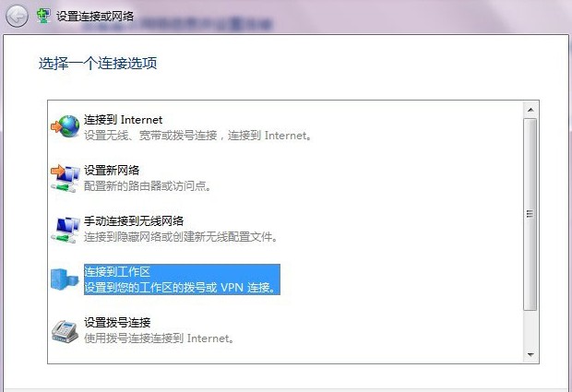572x392 pixels.
Task: Click the globe icon for Internet connection
Action: pyautogui.click(x=66, y=126)
